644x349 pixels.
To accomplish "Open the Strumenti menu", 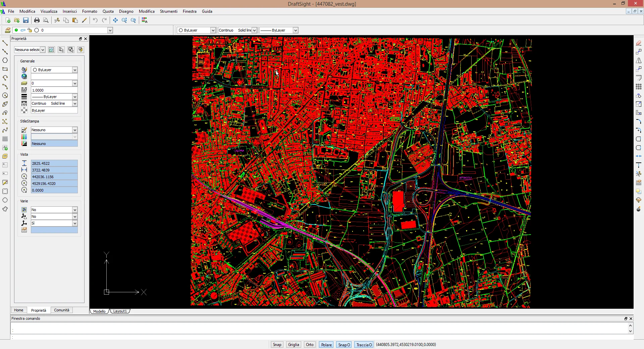I will [169, 11].
